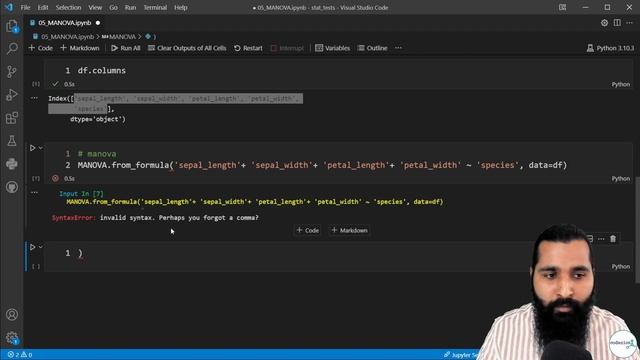Open the Testing flask view
640x360 pixels.
click(12, 141)
